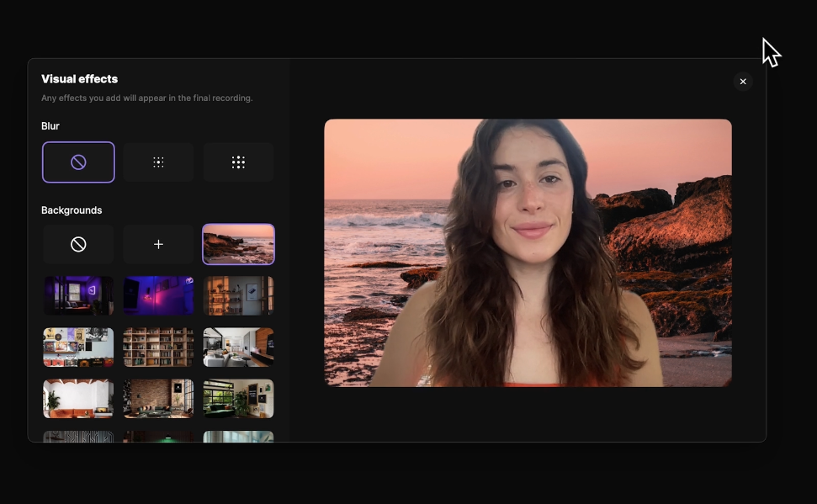This screenshot has height=504, width=817.
Task: Select the no blur option
Action: pos(78,162)
